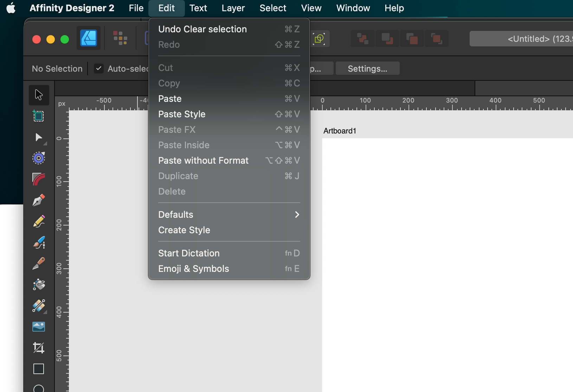Click the Subtract boolean operation icon
Screen dimensions: 573x392
coord(387,39)
